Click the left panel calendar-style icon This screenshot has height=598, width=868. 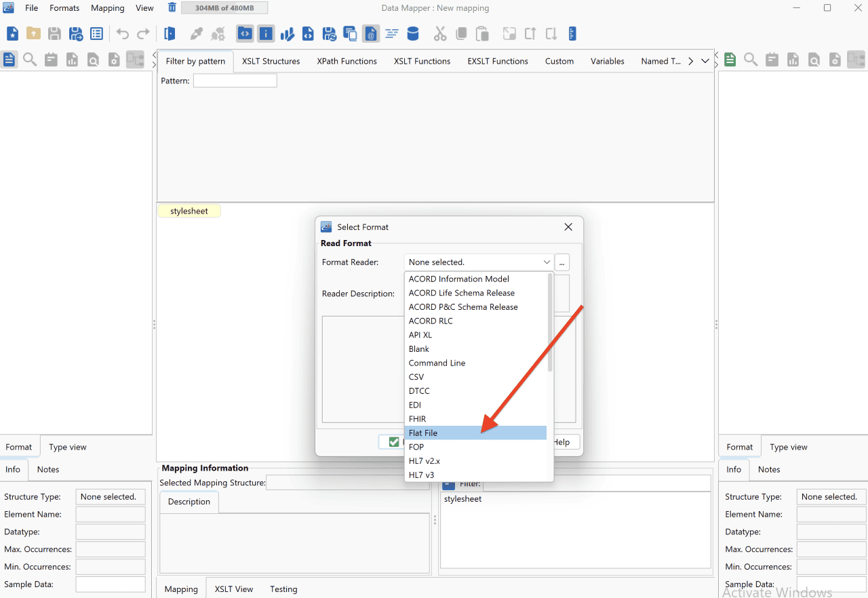51,60
